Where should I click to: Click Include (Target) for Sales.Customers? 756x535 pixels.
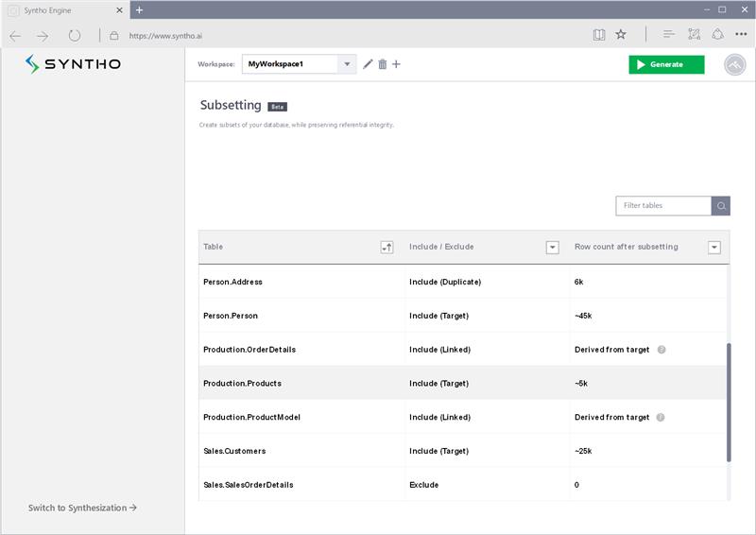pyautogui.click(x=438, y=451)
